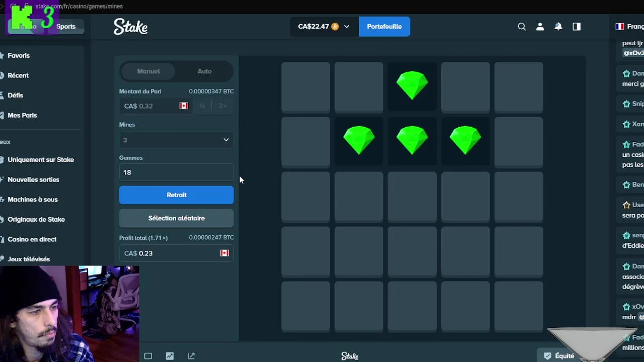The image size is (644, 362).
Task: Open the search magnifier icon
Action: tap(522, 27)
